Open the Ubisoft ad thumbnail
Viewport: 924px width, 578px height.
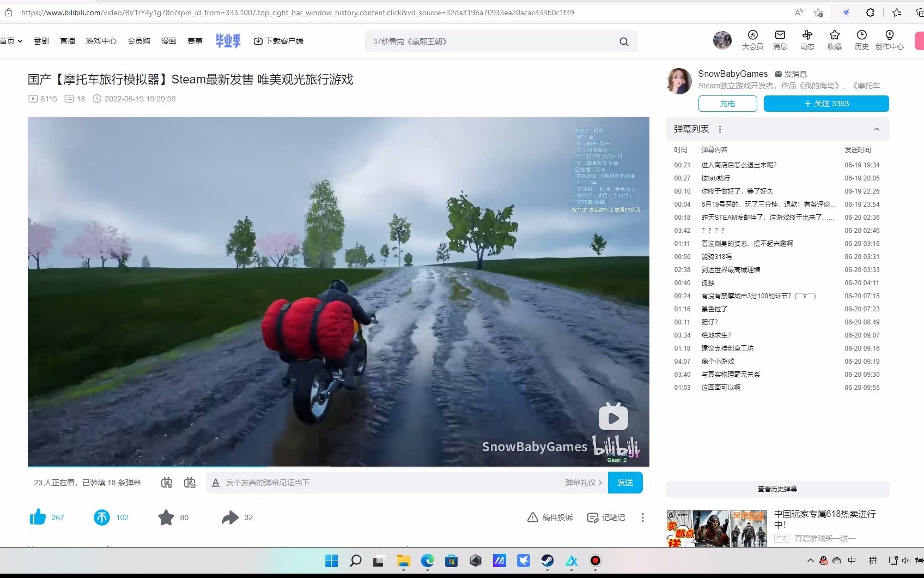click(x=717, y=528)
